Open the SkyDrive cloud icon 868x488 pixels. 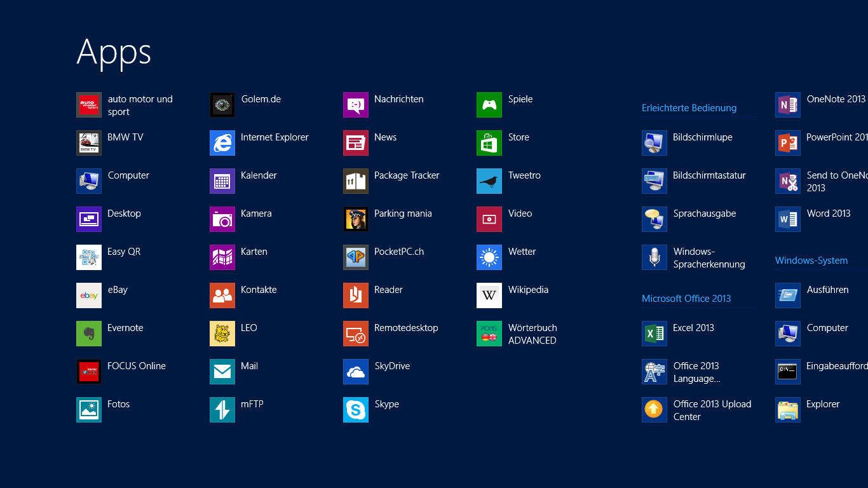pyautogui.click(x=356, y=372)
